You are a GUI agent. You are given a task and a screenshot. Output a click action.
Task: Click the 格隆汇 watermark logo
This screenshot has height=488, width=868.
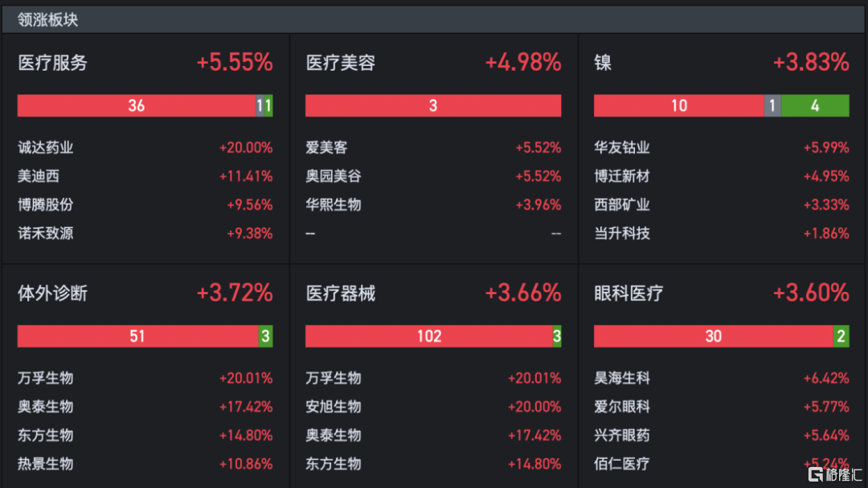(x=833, y=473)
